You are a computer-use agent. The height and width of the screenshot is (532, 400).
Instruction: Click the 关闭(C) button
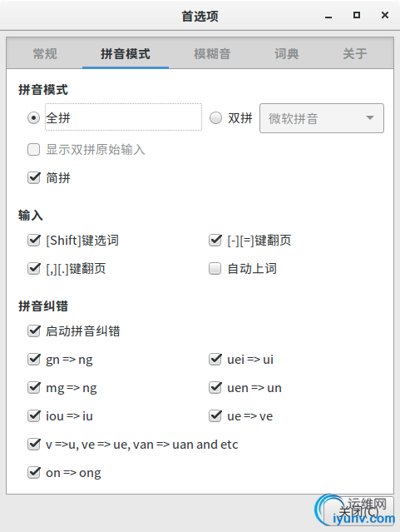point(358,511)
